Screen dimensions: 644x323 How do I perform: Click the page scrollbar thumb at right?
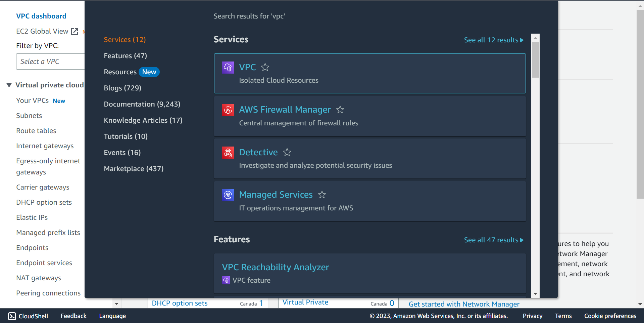click(x=640, y=104)
